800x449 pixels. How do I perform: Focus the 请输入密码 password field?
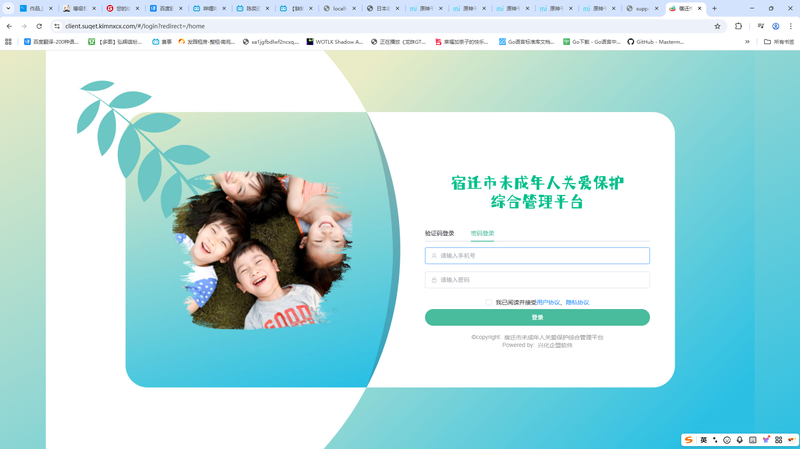tap(537, 280)
